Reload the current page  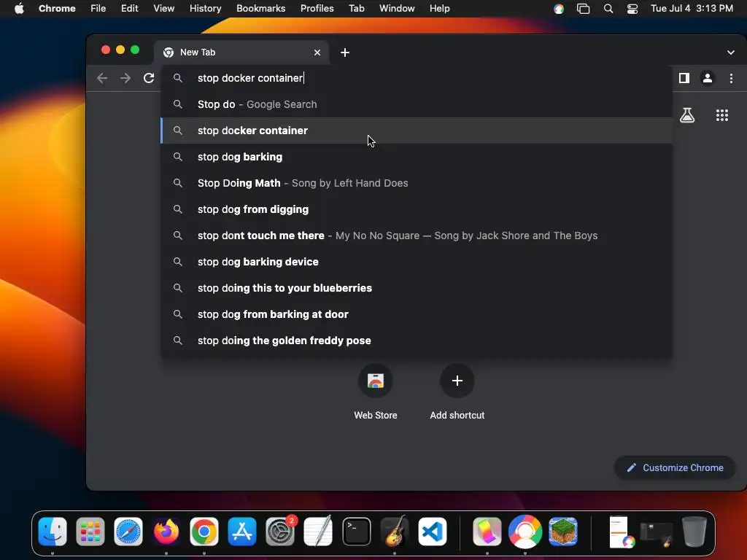[149, 78]
